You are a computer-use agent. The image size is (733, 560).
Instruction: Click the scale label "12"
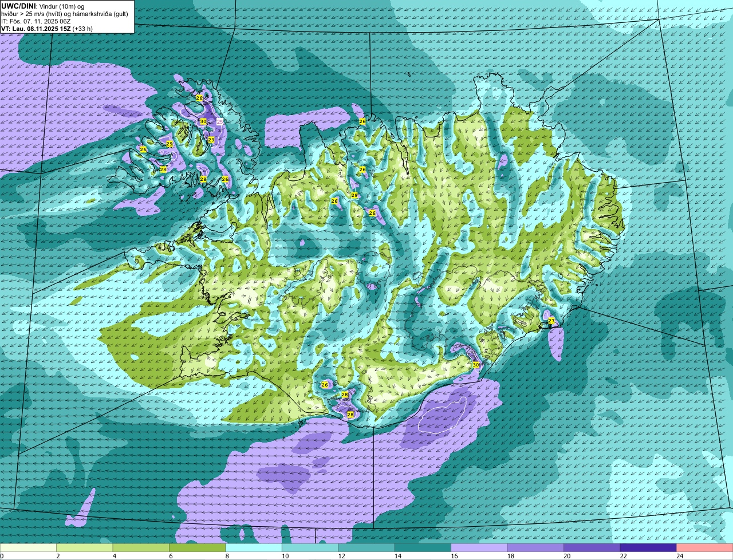(341, 556)
